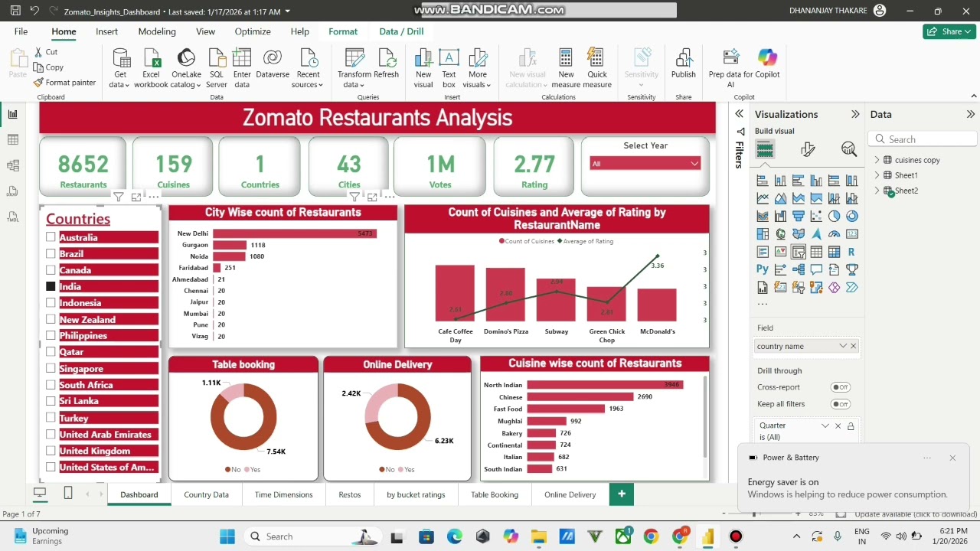The width and height of the screenshot is (980, 551).
Task: Toggle Keep all filters switch
Action: click(841, 404)
